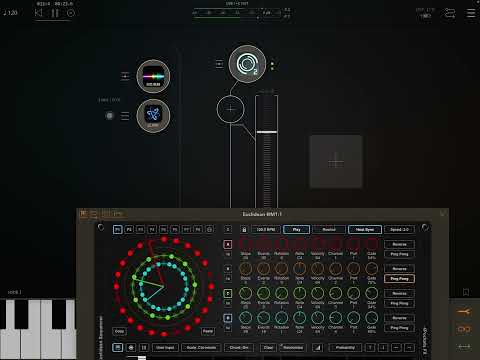This screenshot has width=480, height=360.
Task: Click the ramp-shaped icon next to Randomize
Action: click(x=317, y=347)
